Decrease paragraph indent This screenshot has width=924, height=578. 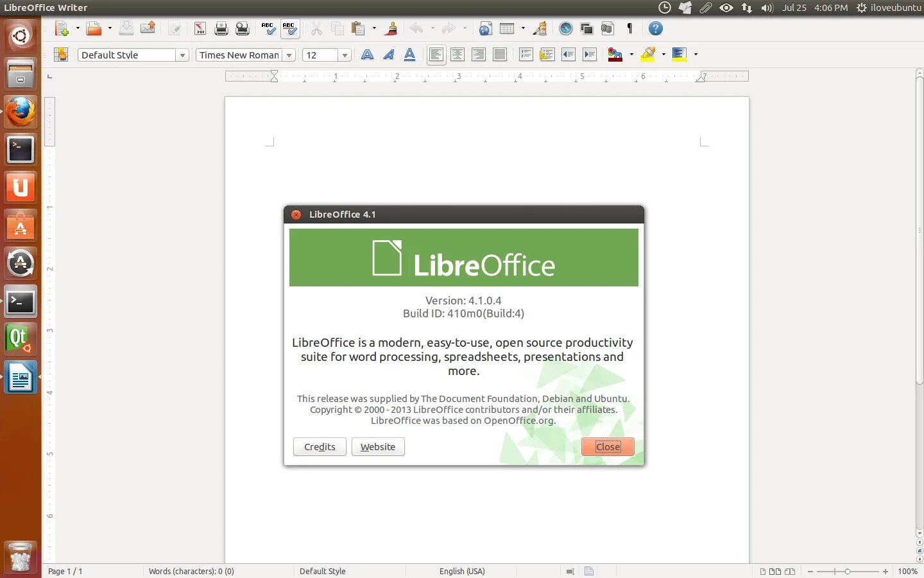(x=569, y=55)
